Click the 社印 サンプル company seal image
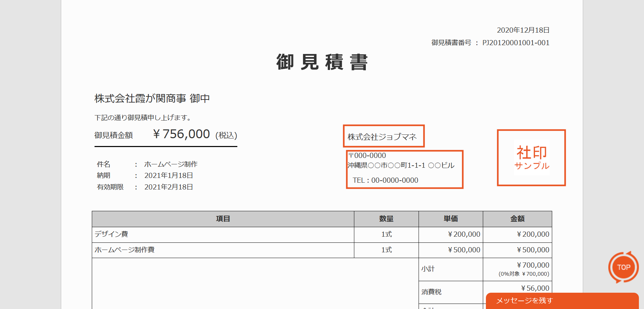Image resolution: width=644 pixels, height=309 pixels. [531, 158]
